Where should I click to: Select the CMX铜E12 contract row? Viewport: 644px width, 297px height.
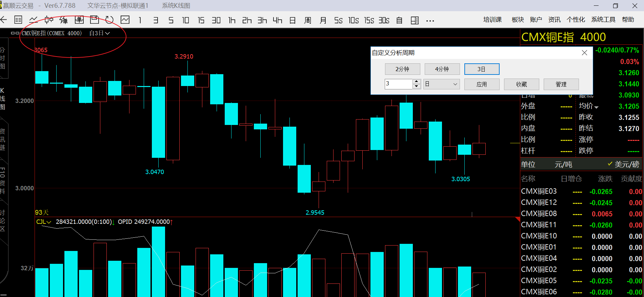click(x=582, y=203)
